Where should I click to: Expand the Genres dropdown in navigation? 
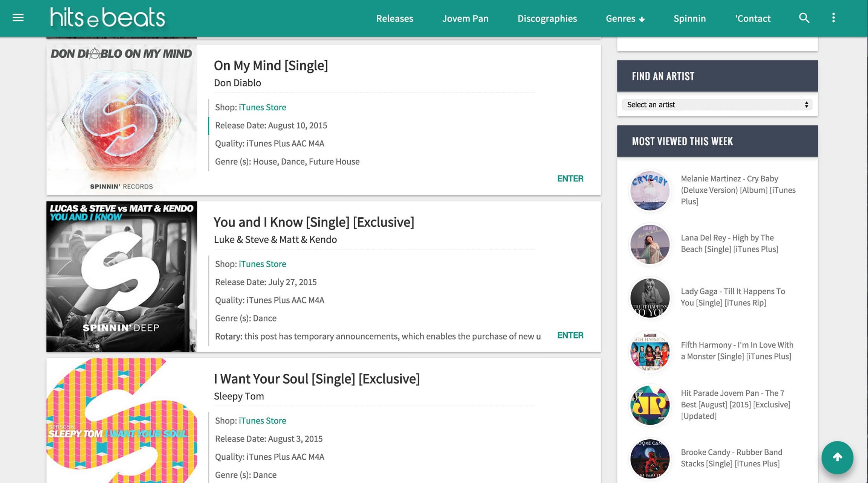click(x=625, y=18)
